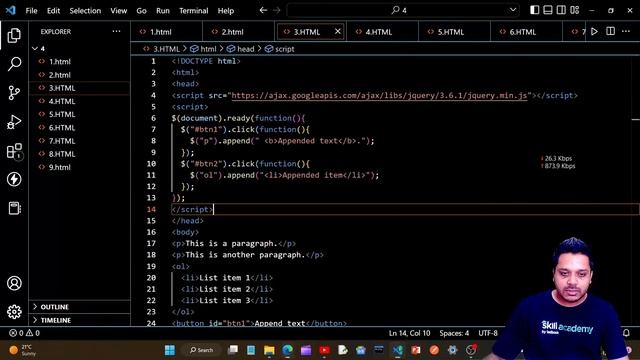The height and width of the screenshot is (360, 640).
Task: Click the taskbar Search box
Action: tap(202, 350)
